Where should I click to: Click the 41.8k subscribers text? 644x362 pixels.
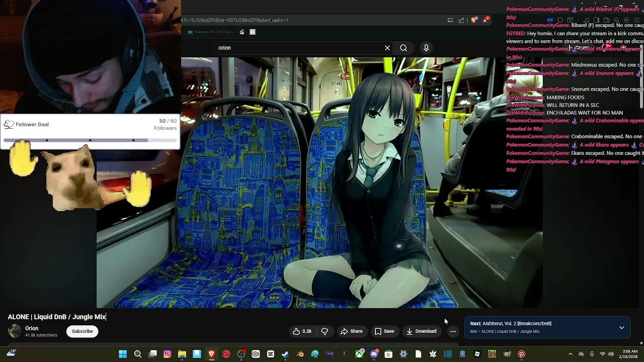click(41, 335)
